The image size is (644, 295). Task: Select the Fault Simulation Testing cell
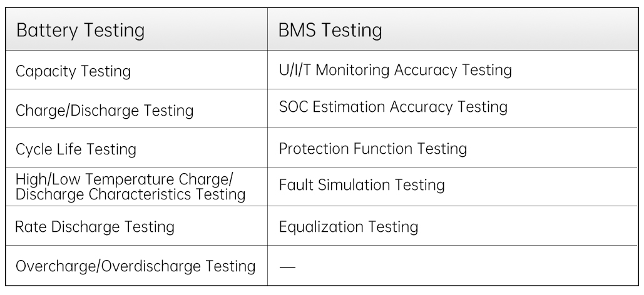pos(362,185)
